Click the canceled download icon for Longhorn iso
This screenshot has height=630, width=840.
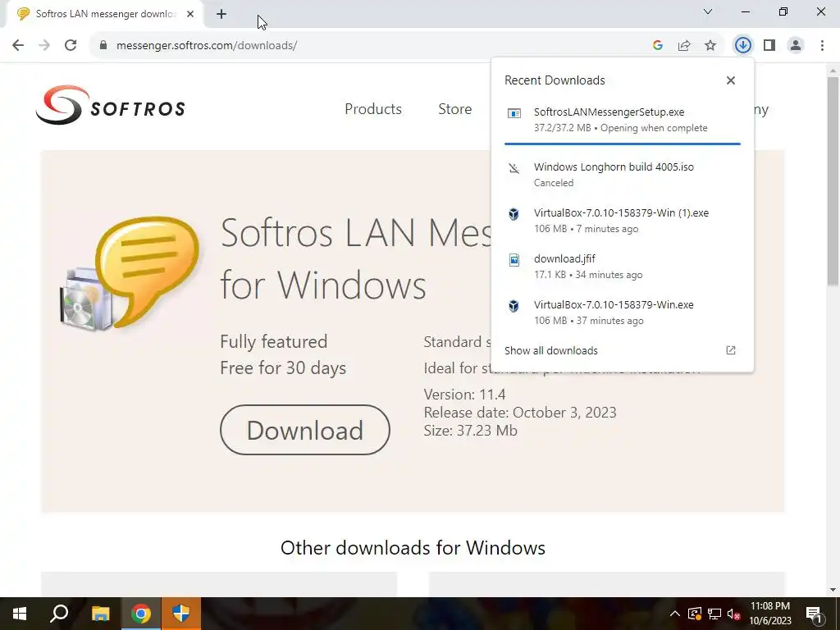click(x=514, y=169)
